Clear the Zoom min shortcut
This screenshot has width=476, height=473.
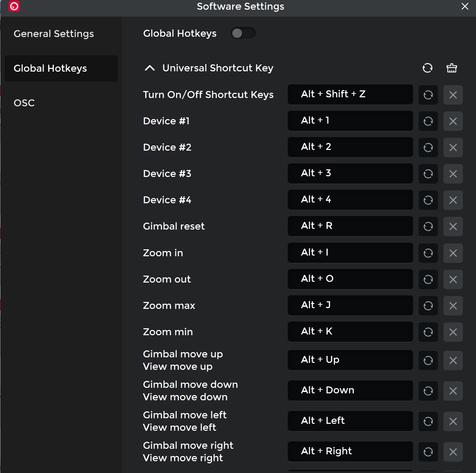point(453,332)
